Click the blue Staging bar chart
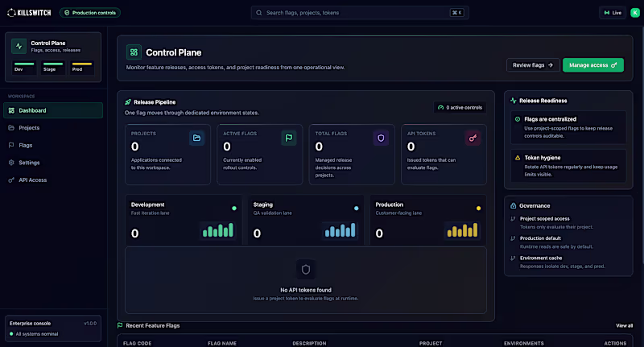Image resolution: width=644 pixels, height=347 pixels. 340,230
